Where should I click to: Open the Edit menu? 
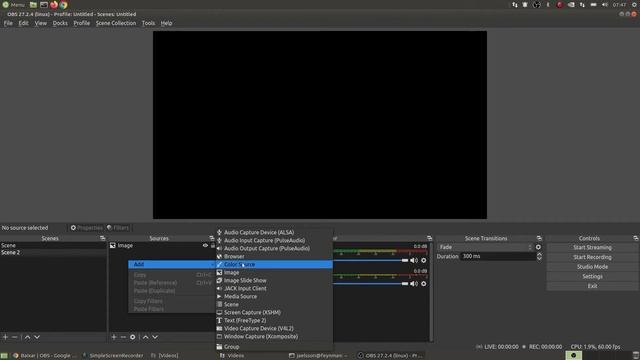[23, 23]
